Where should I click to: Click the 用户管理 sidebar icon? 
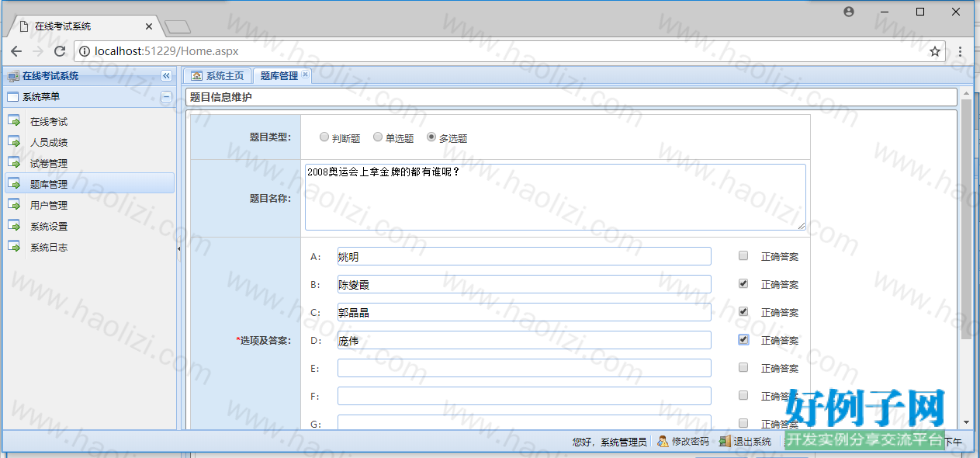click(14, 205)
